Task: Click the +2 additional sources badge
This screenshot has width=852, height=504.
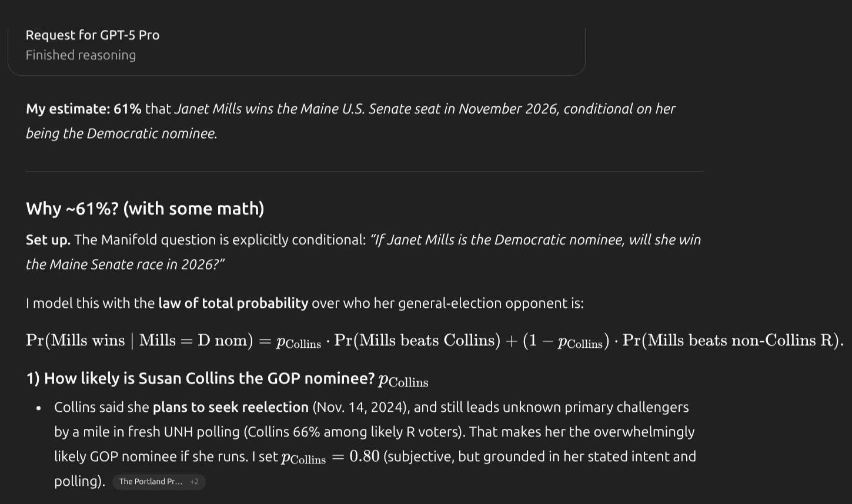Action: pyautogui.click(x=195, y=482)
